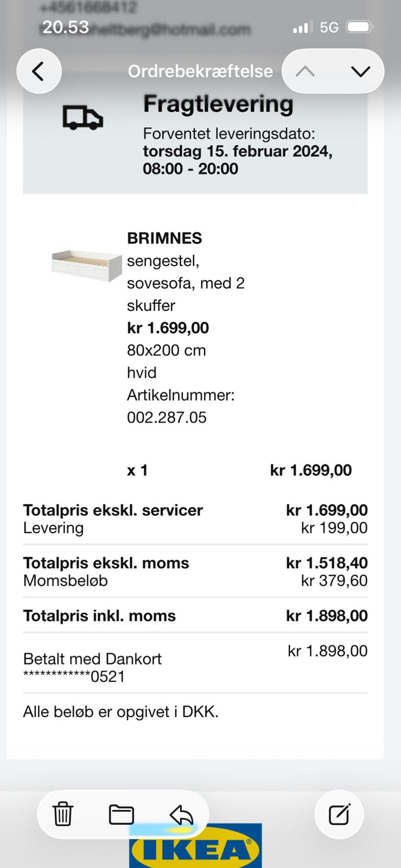Tap the Ordrebekræftelse title
The width and height of the screenshot is (401, 868).
pyautogui.click(x=200, y=71)
